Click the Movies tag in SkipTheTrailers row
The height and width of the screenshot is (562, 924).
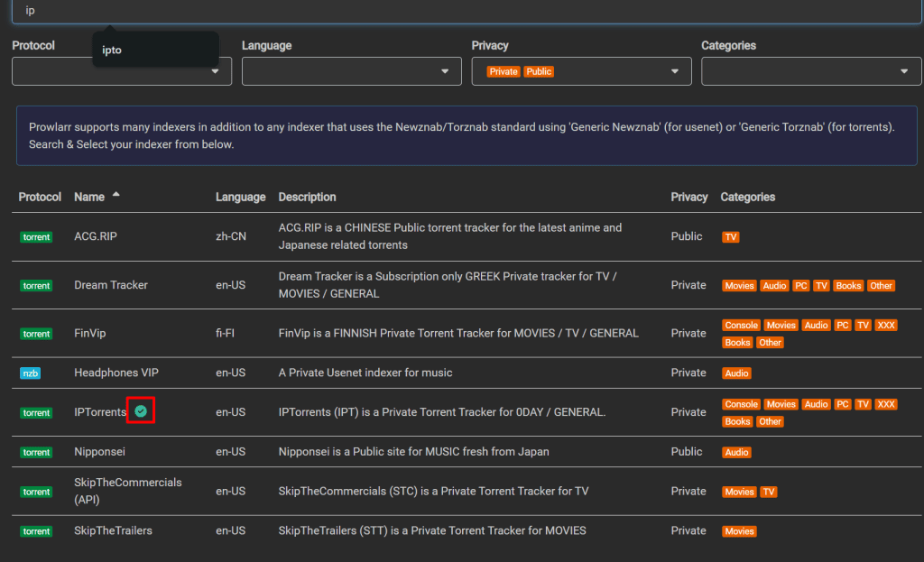(739, 531)
